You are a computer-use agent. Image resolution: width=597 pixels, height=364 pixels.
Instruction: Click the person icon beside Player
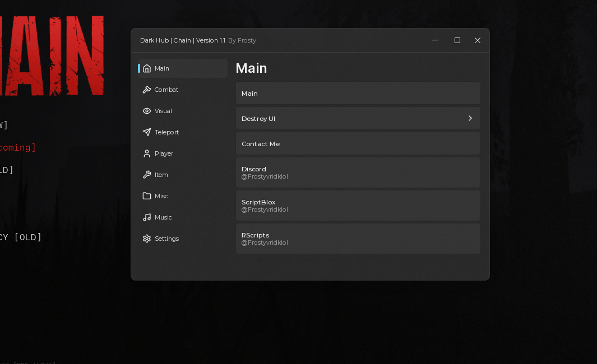click(146, 153)
